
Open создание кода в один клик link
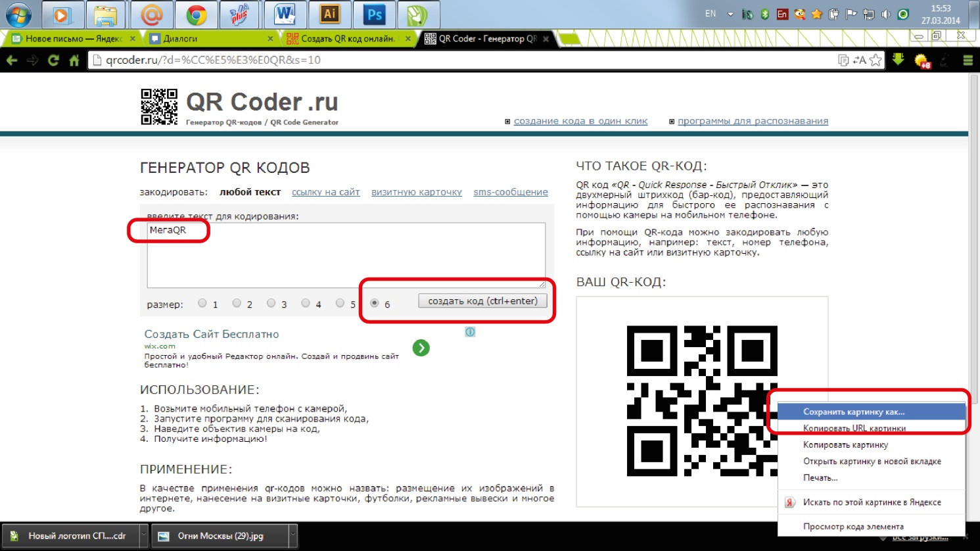(580, 121)
